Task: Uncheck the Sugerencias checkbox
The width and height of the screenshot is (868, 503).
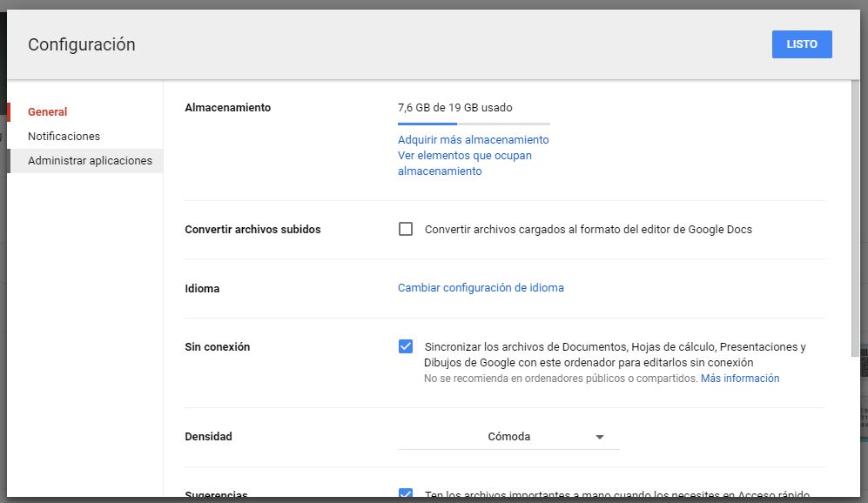Action: click(406, 494)
